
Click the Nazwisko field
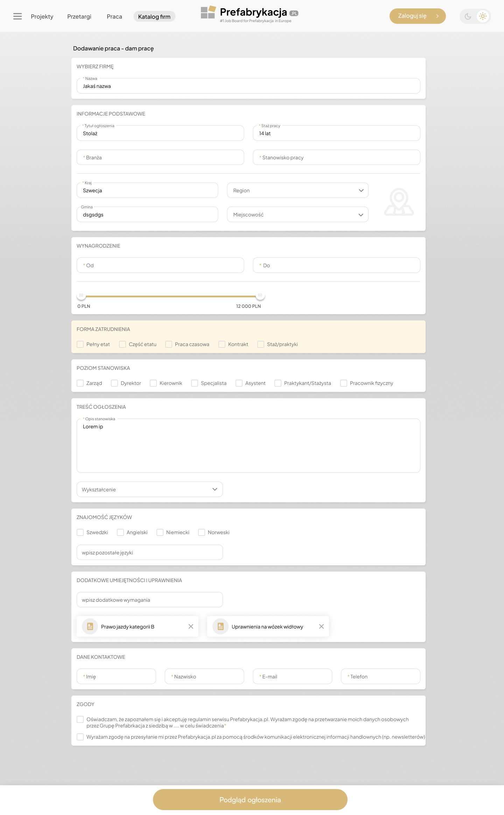click(x=204, y=676)
